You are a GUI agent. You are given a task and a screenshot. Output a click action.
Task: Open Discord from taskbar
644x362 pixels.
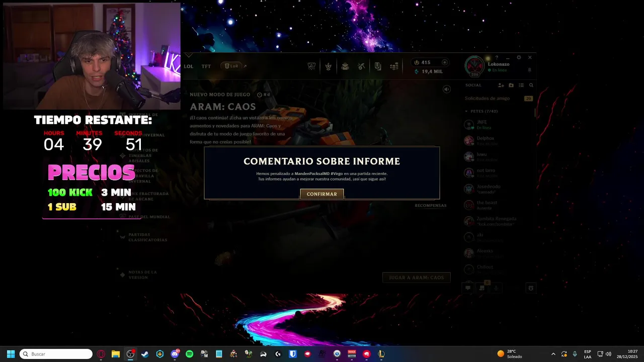[175, 354]
